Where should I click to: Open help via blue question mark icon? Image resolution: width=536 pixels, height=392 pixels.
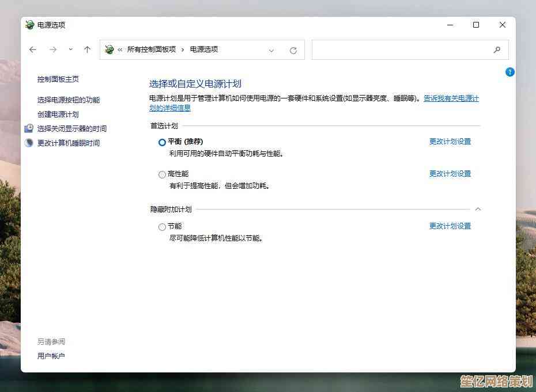[509, 72]
